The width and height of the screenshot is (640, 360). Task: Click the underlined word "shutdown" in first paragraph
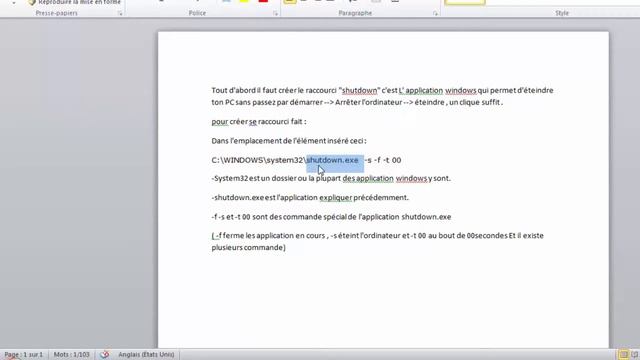point(360,90)
